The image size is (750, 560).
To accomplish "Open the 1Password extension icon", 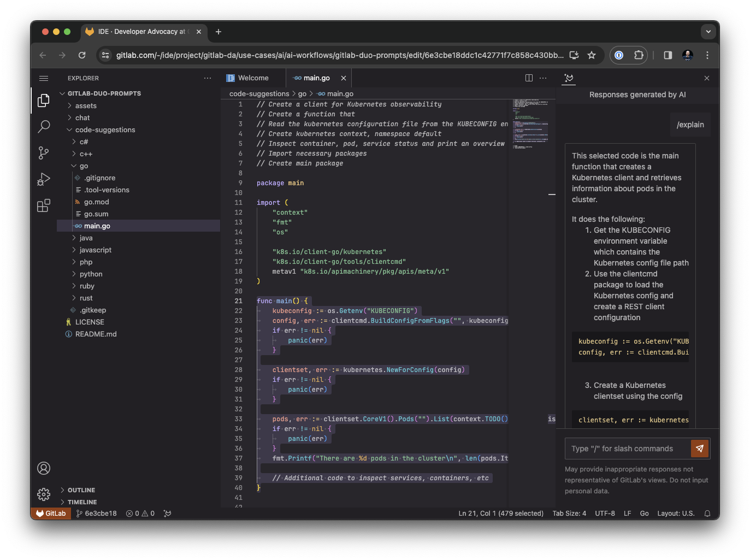I will 619,55.
